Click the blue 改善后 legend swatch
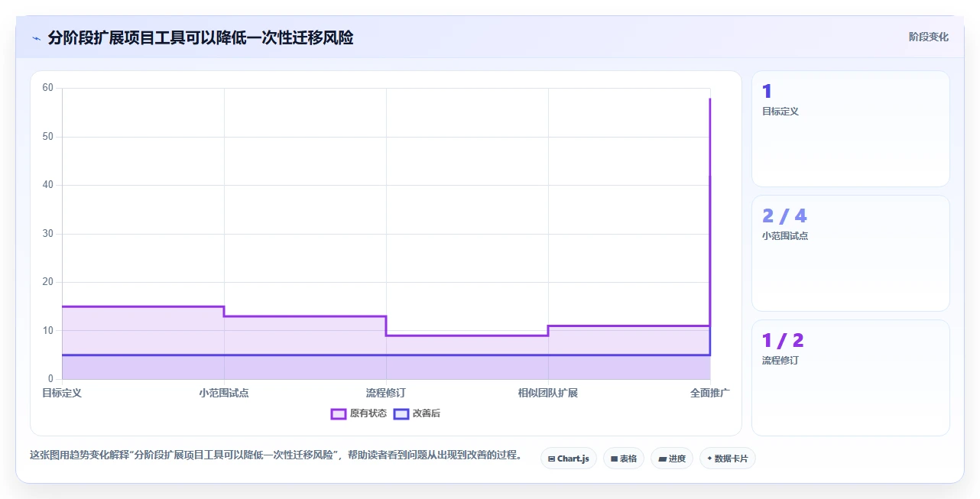Viewport: 980px width, 499px height. [x=401, y=413]
